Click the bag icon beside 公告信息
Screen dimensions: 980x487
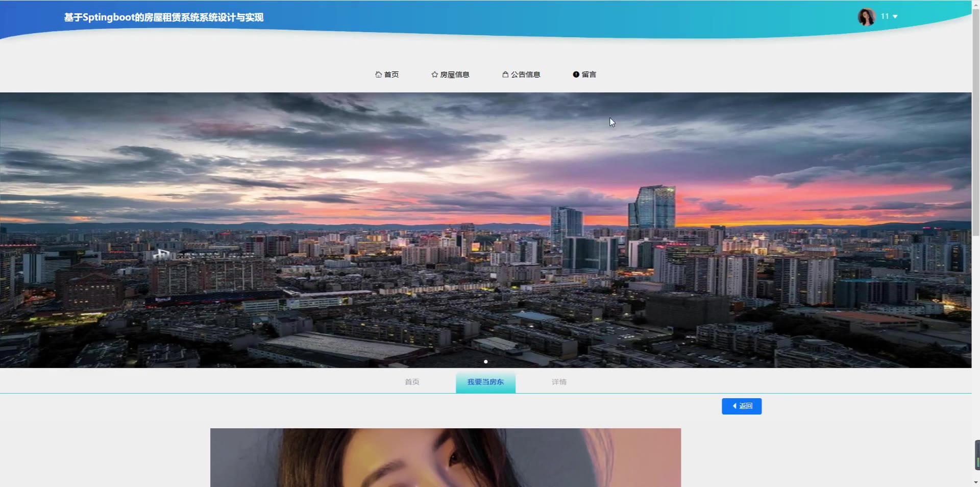click(x=505, y=75)
